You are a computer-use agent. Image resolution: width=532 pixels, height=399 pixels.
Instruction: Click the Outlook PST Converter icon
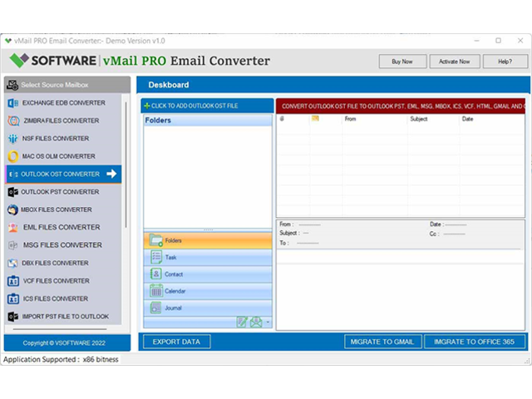click(13, 192)
